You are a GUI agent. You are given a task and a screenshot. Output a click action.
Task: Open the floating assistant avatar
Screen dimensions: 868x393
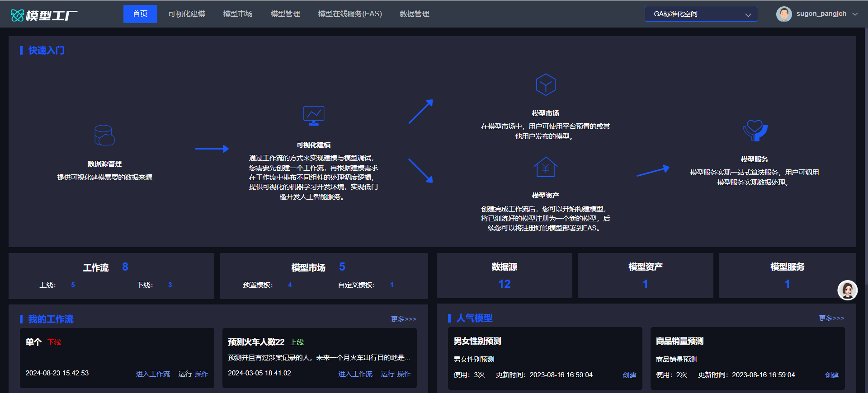pos(847,290)
